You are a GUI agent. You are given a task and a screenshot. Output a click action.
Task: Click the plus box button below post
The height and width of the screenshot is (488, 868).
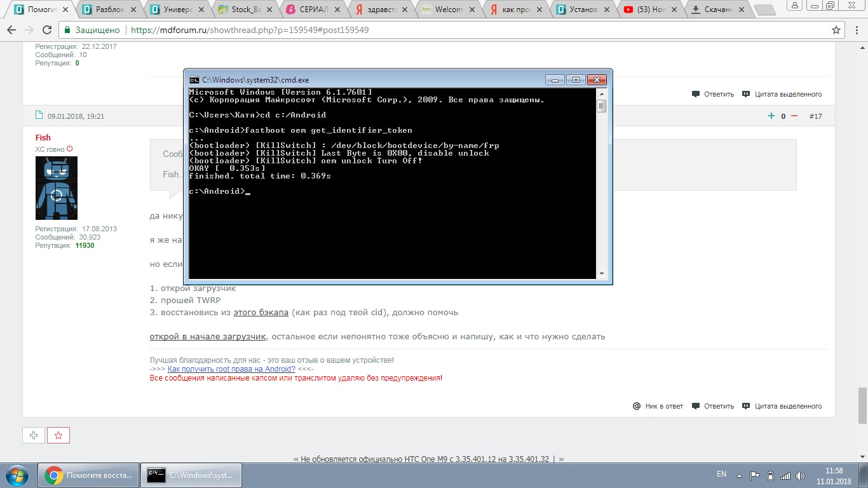pos(34,435)
